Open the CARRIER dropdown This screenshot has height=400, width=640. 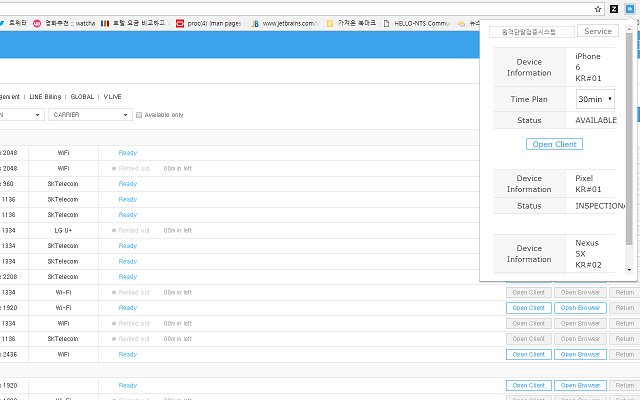90,115
